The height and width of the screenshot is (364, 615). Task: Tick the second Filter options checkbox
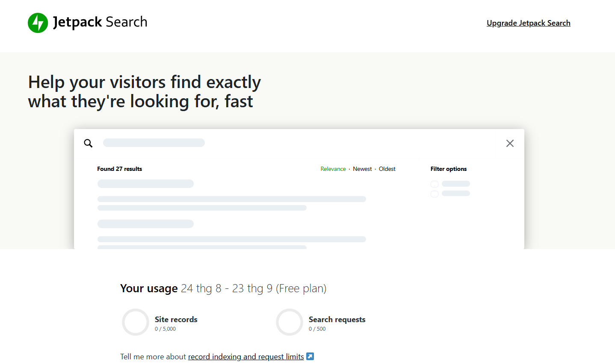pos(435,194)
